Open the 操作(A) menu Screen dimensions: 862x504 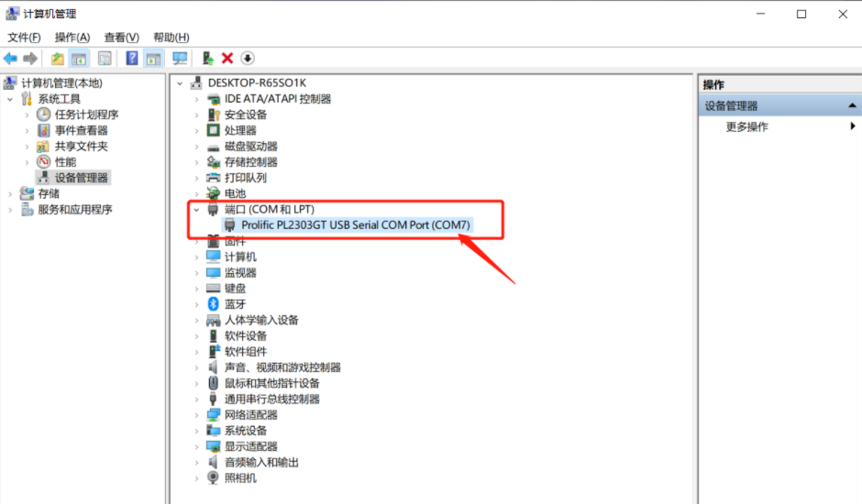coord(72,38)
